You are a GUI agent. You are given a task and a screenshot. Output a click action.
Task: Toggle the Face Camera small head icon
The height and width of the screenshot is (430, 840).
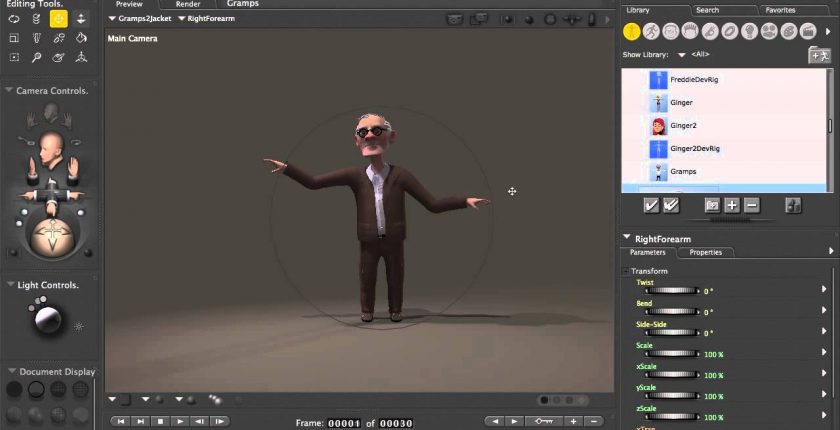click(51, 111)
